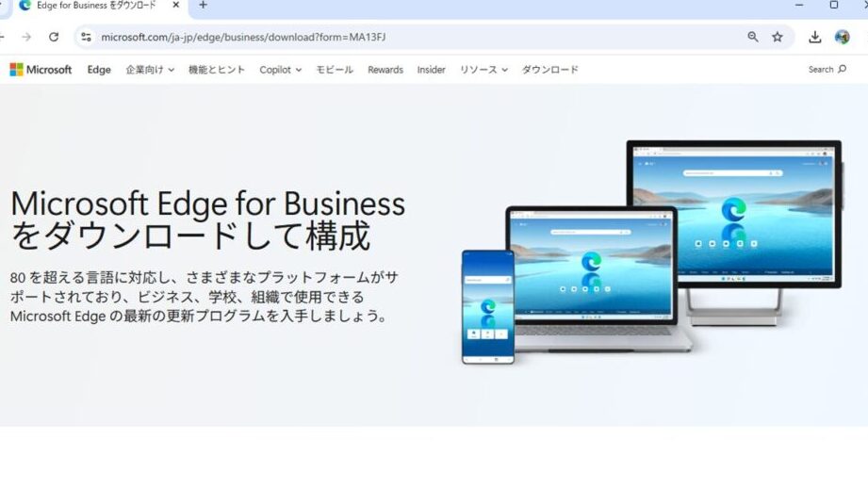View site information icon in address bar
This screenshot has width=868, height=488.
coord(86,37)
